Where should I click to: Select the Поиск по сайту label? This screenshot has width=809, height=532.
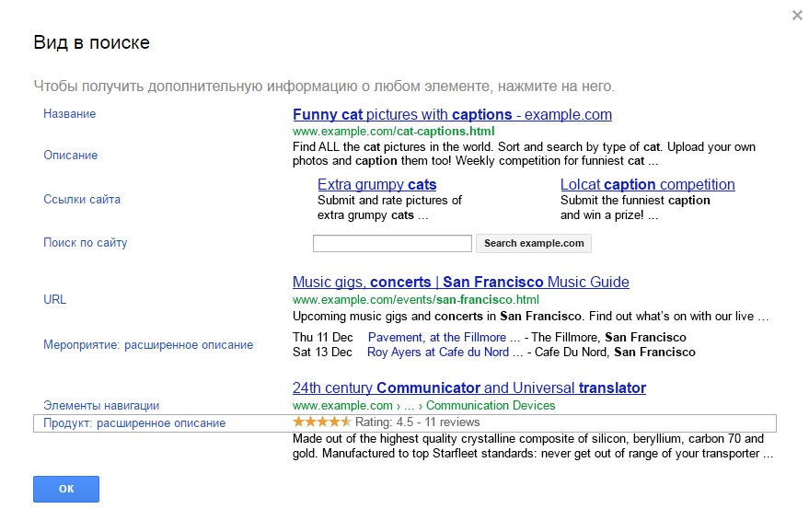point(86,243)
